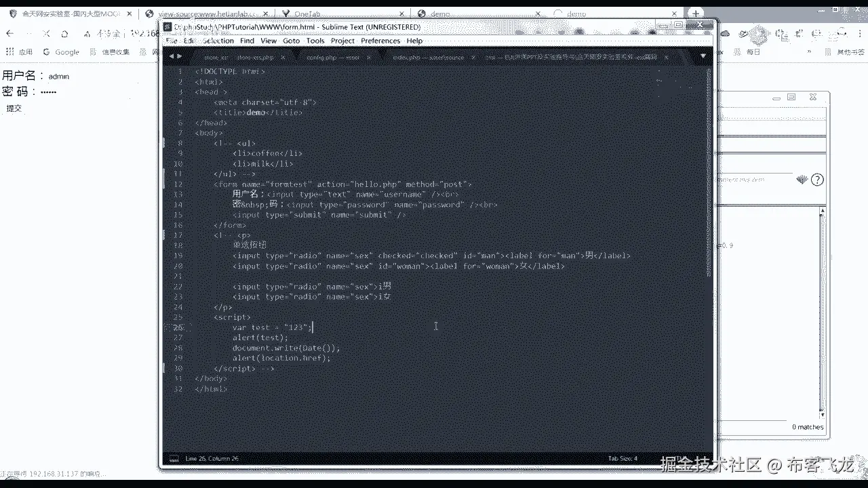The height and width of the screenshot is (488, 868).
Task: Close the OneTab browser tab
Action: (400, 14)
